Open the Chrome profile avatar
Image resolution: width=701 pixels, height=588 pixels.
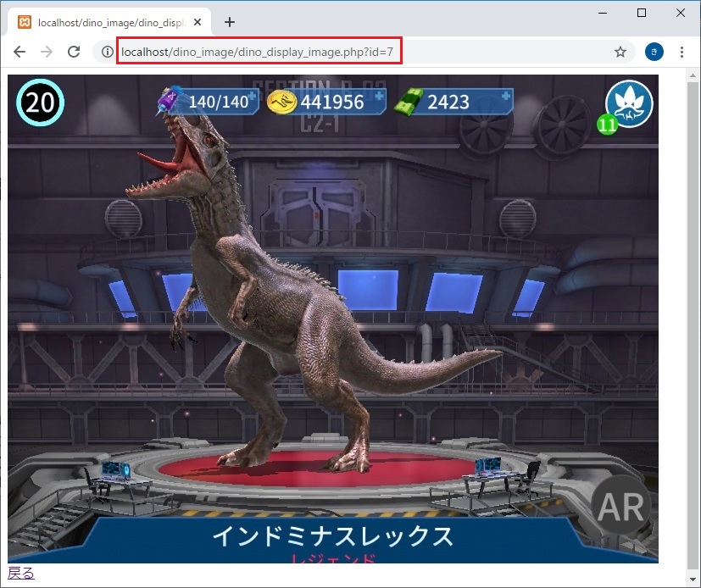coord(654,52)
